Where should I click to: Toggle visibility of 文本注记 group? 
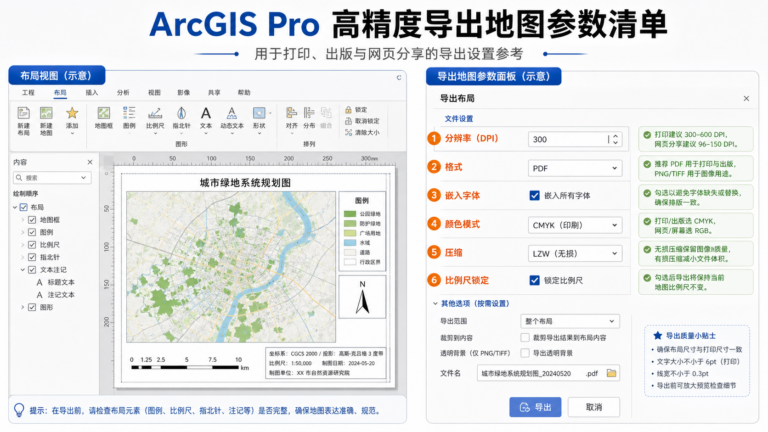(32, 270)
